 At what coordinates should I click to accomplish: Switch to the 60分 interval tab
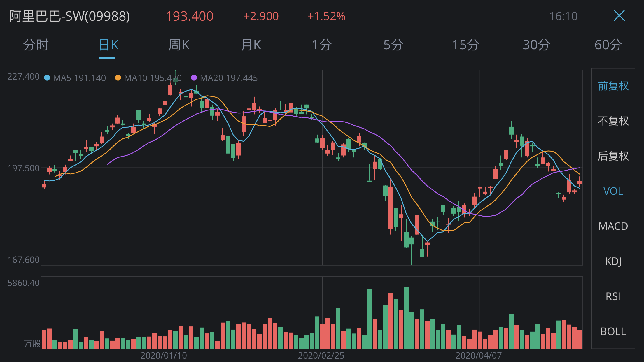[608, 45]
